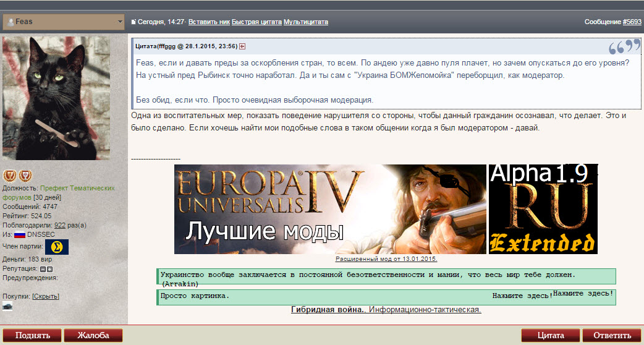The image size is (644, 345).
Task: Open the black cat avatar image
Action: tap(56, 98)
